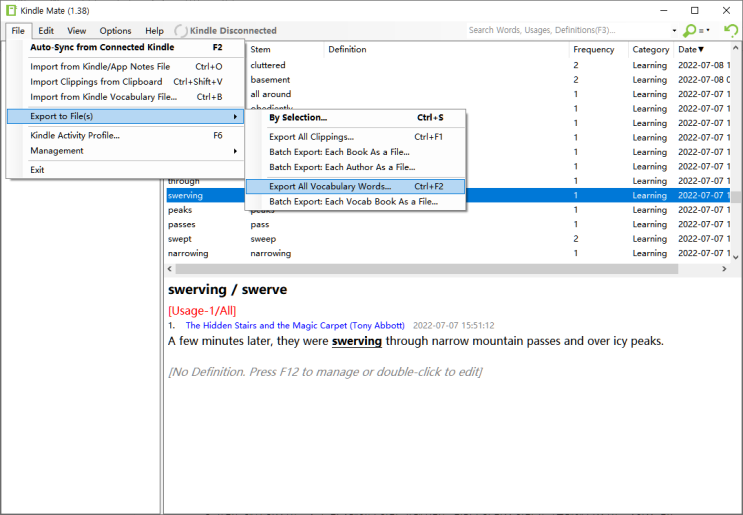This screenshot has width=743, height=515.
Task: Click the Definition column header
Action: point(446,49)
